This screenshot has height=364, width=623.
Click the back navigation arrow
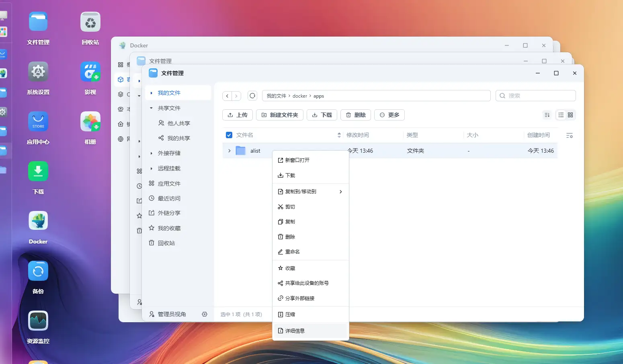click(227, 96)
